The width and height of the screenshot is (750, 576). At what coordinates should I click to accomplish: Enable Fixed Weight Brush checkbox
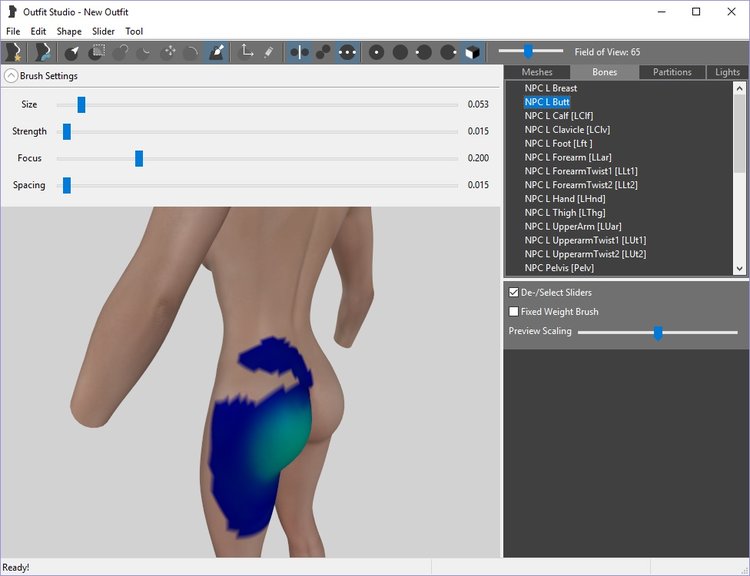[514, 311]
